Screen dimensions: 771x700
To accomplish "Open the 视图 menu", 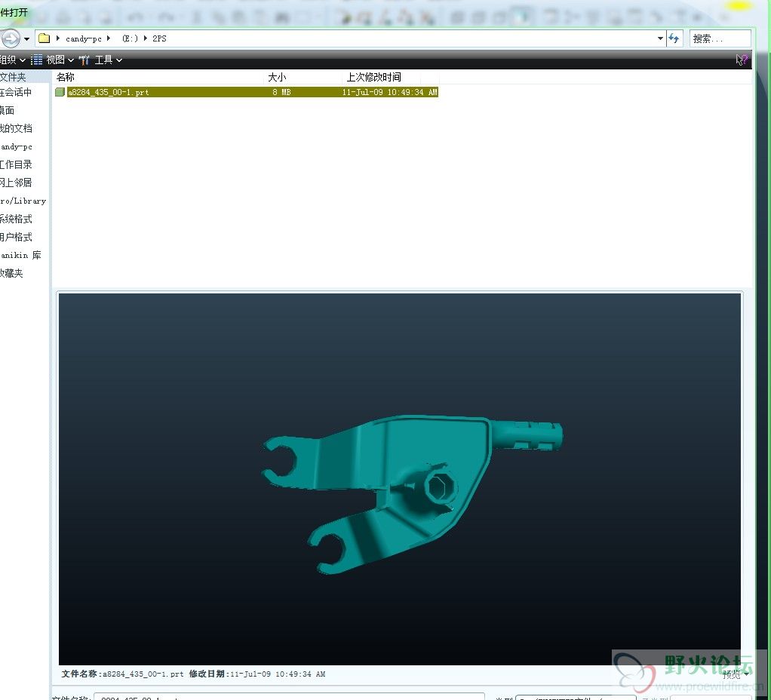I will pos(60,60).
